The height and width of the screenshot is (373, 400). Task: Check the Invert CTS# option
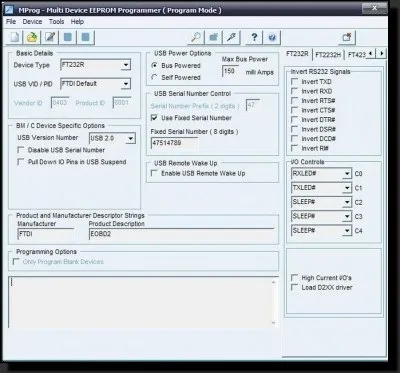295,110
